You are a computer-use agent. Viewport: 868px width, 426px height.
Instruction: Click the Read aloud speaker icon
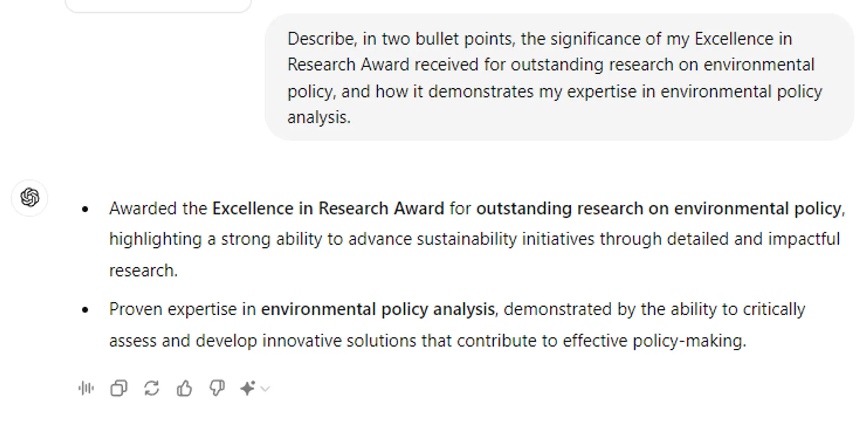[x=86, y=388]
